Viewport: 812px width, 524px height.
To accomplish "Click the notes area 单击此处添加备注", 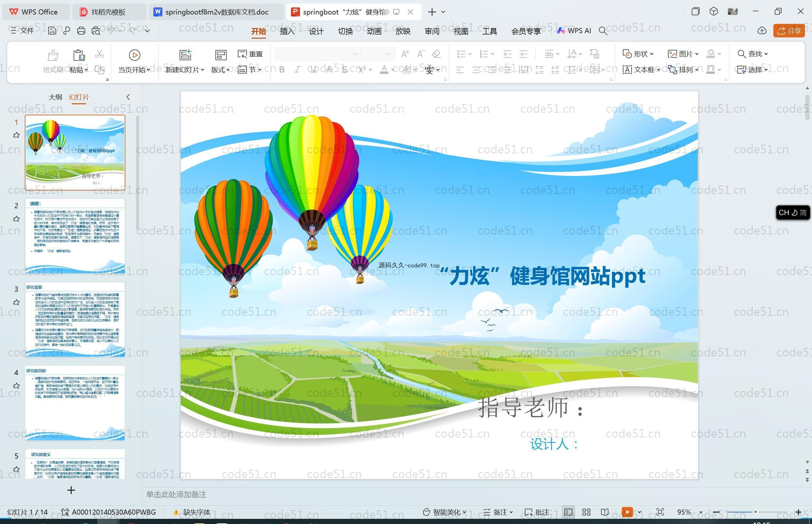I will 176,494.
